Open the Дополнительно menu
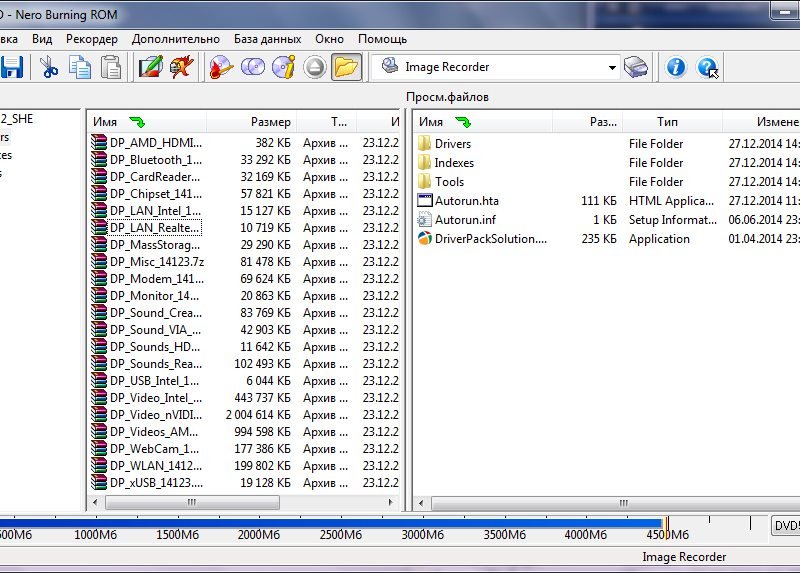800x573 pixels. coord(176,39)
